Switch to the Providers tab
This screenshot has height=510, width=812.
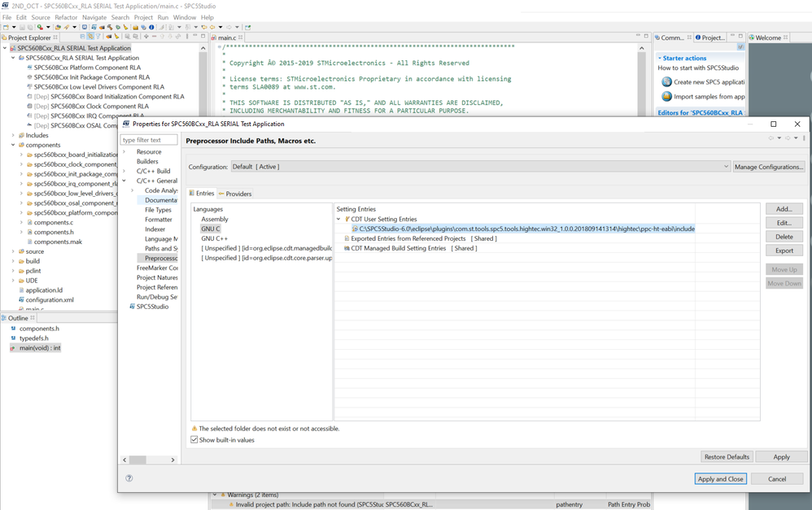pos(234,194)
